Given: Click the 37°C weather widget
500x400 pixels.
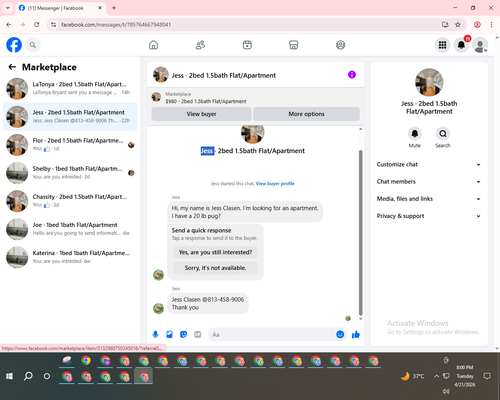Looking at the screenshot, I should pos(412,376).
